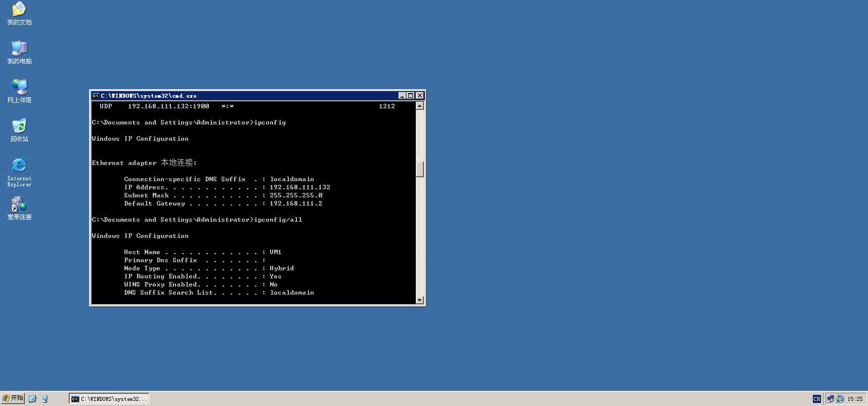The image size is (868, 406).
Task: Click the cmd.exe window title bar text
Action: tap(149, 96)
